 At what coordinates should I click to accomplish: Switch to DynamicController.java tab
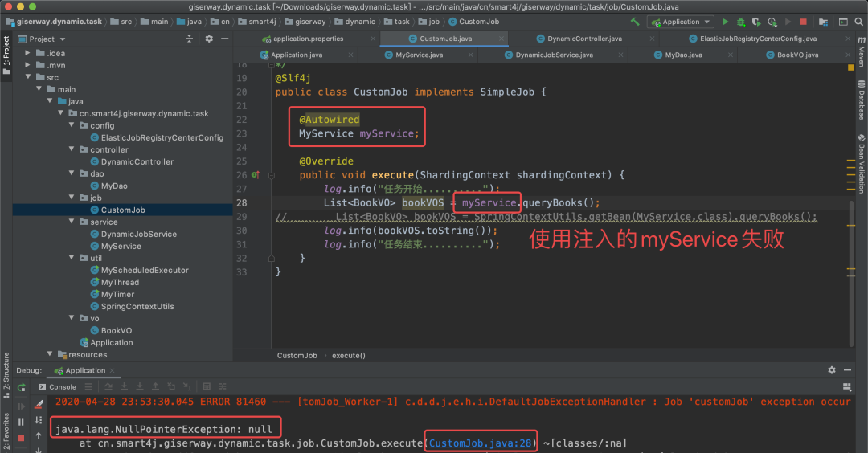coord(584,39)
